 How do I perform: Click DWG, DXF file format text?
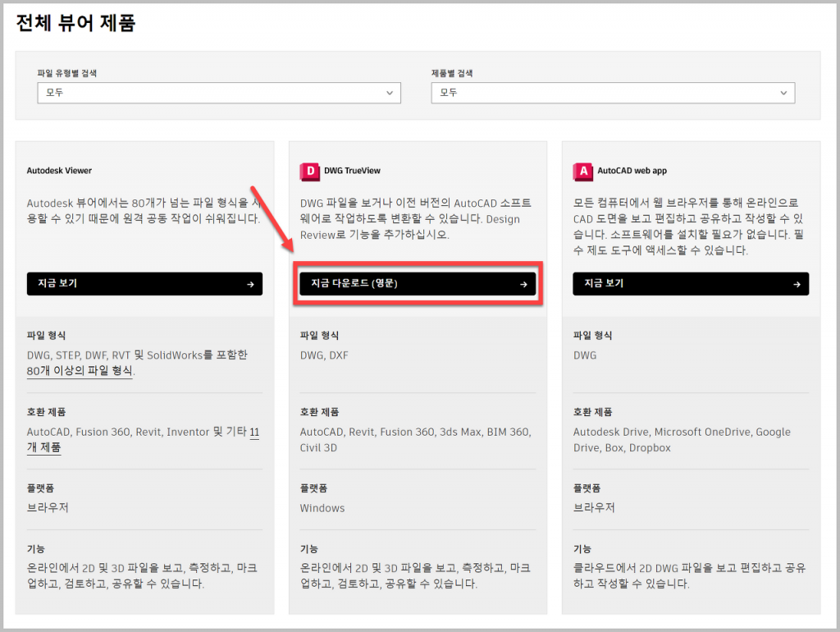324,355
